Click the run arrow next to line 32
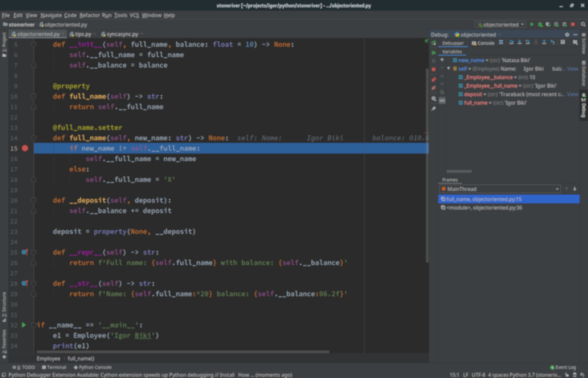The width and height of the screenshot is (588, 378). [24, 325]
